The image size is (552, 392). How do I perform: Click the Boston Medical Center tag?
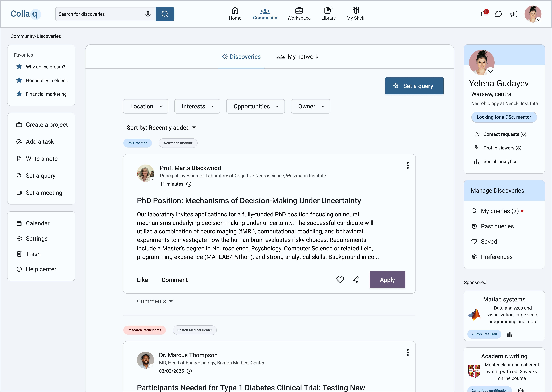tap(195, 330)
